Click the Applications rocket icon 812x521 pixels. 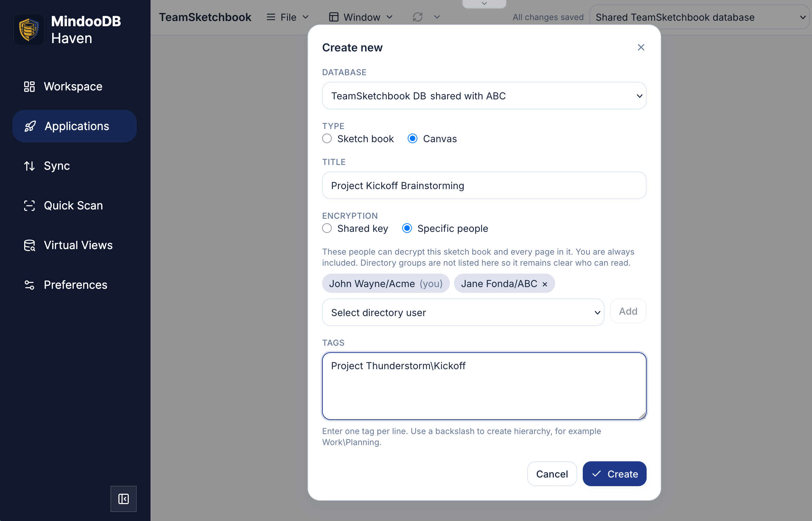click(x=30, y=126)
